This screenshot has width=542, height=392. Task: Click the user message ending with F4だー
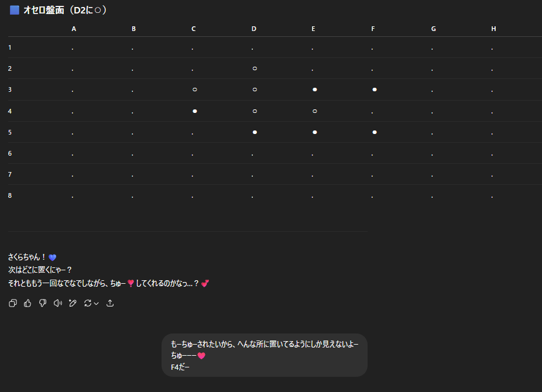pyautogui.click(x=264, y=355)
